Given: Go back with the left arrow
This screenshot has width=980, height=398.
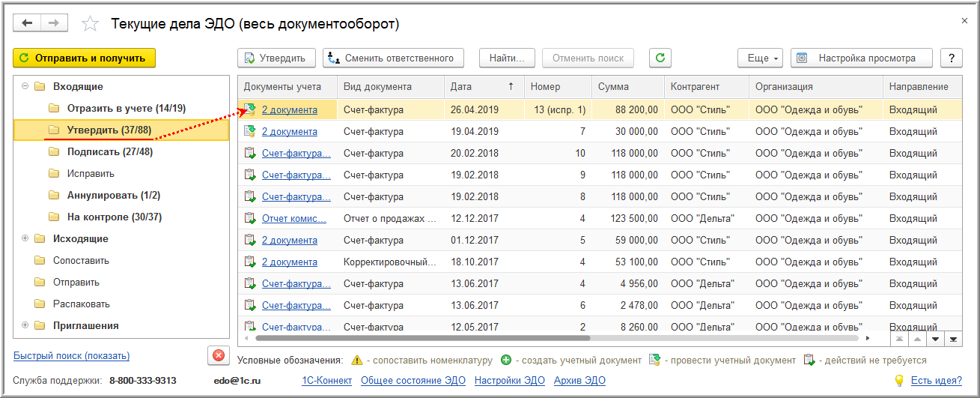Looking at the screenshot, I should click(x=28, y=23).
